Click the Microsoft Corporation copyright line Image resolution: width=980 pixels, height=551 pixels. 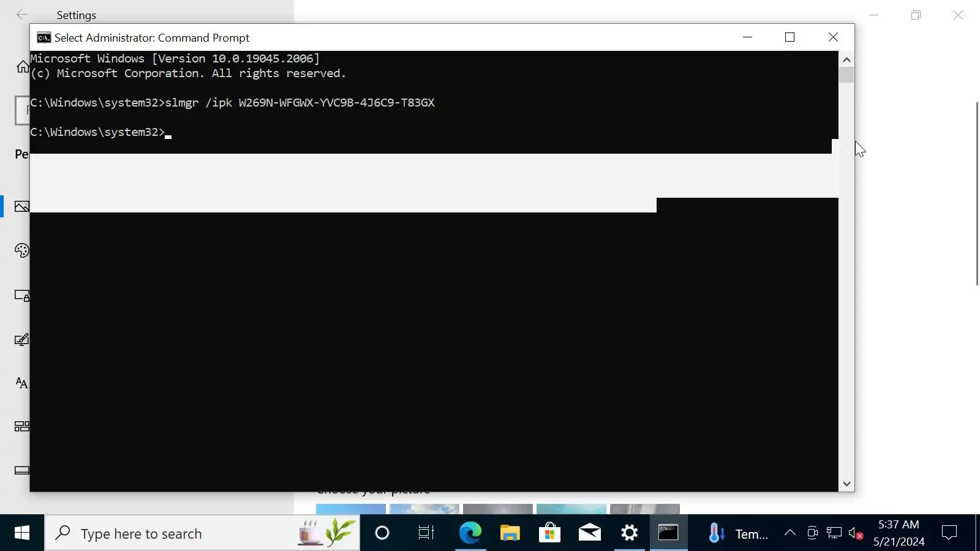pos(189,73)
